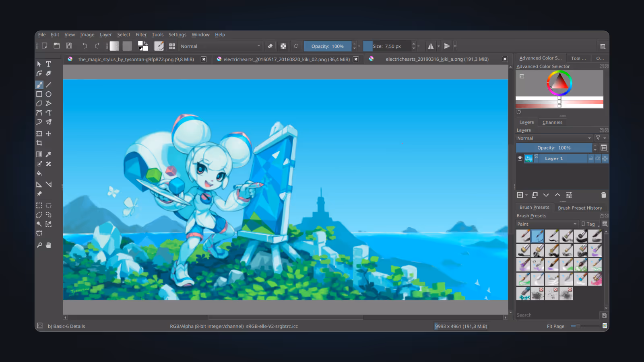644x362 pixels.
Task: Select Layer 1 thumbnail
Action: coord(529,158)
